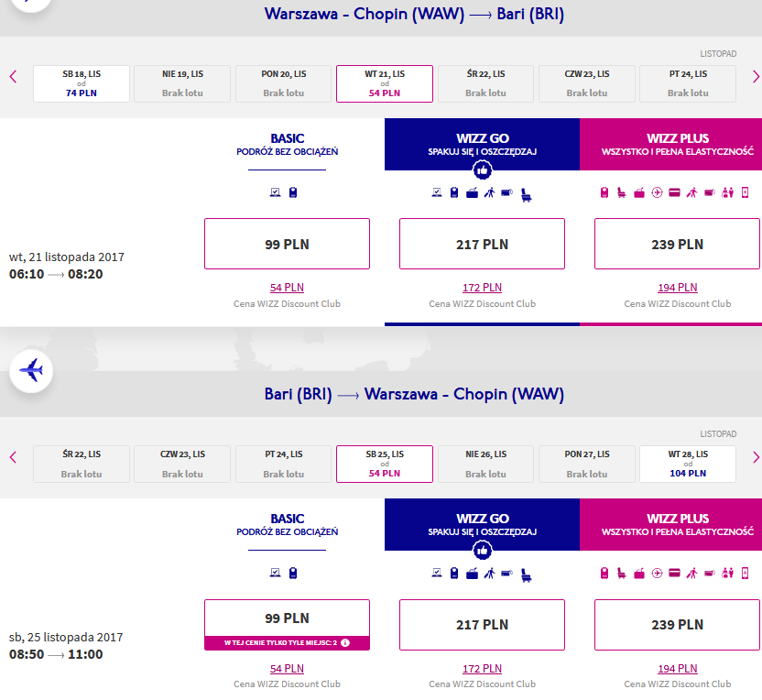Viewport: 762px width, 700px height.
Task: Click round airplane icon beside Bari–Warszawa header
Action: click(x=31, y=371)
